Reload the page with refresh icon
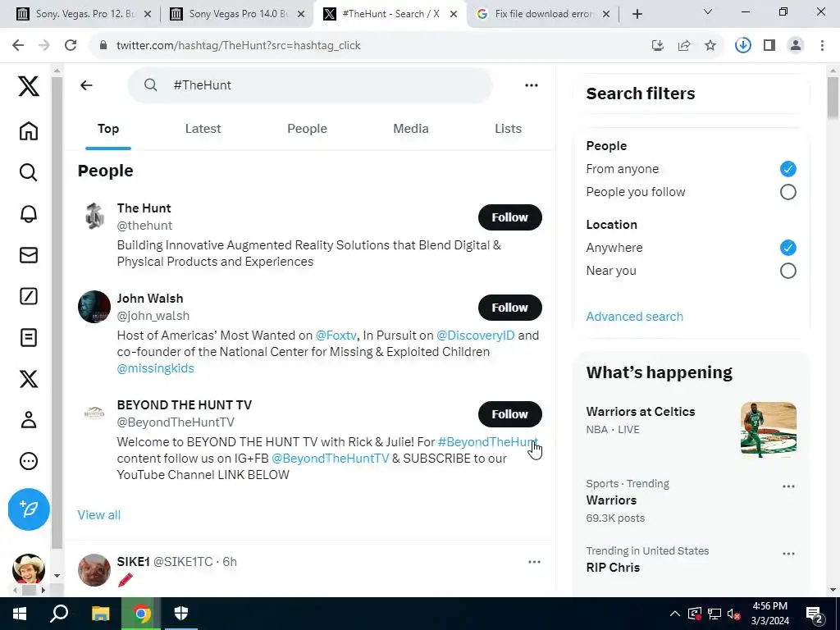840x630 pixels. pos(71,46)
